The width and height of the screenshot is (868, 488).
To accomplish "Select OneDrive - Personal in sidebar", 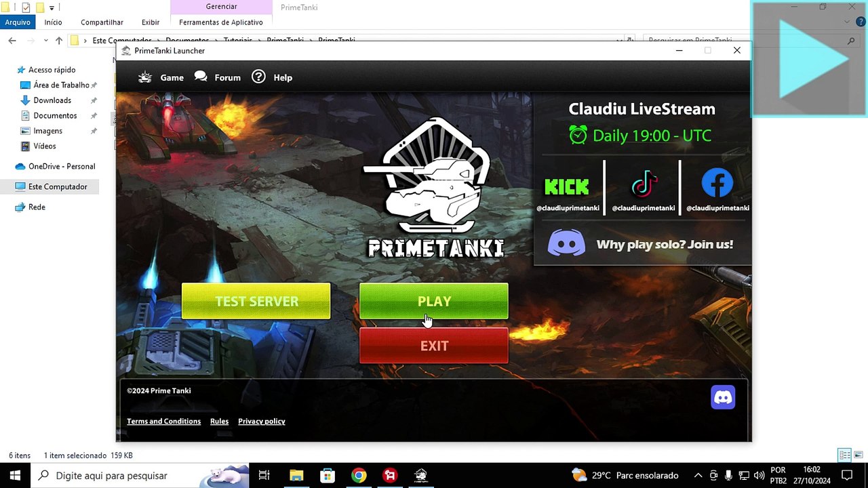I will (62, 166).
